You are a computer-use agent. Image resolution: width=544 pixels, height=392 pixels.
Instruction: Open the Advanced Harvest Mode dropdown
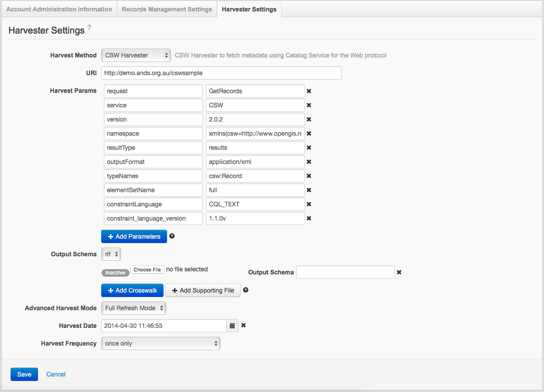pyautogui.click(x=133, y=308)
